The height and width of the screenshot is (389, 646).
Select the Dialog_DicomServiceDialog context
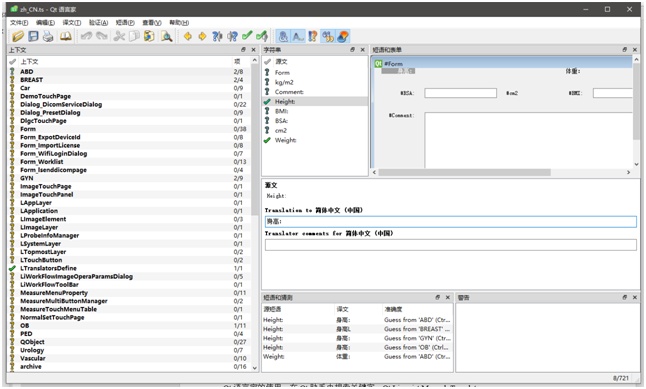tap(129, 104)
